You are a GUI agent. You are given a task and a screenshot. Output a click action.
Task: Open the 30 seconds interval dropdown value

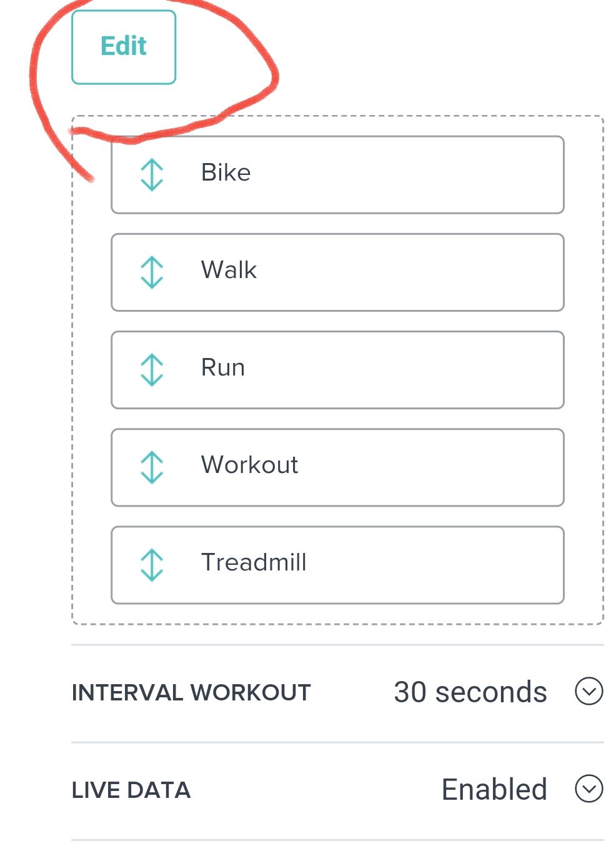[x=470, y=692]
